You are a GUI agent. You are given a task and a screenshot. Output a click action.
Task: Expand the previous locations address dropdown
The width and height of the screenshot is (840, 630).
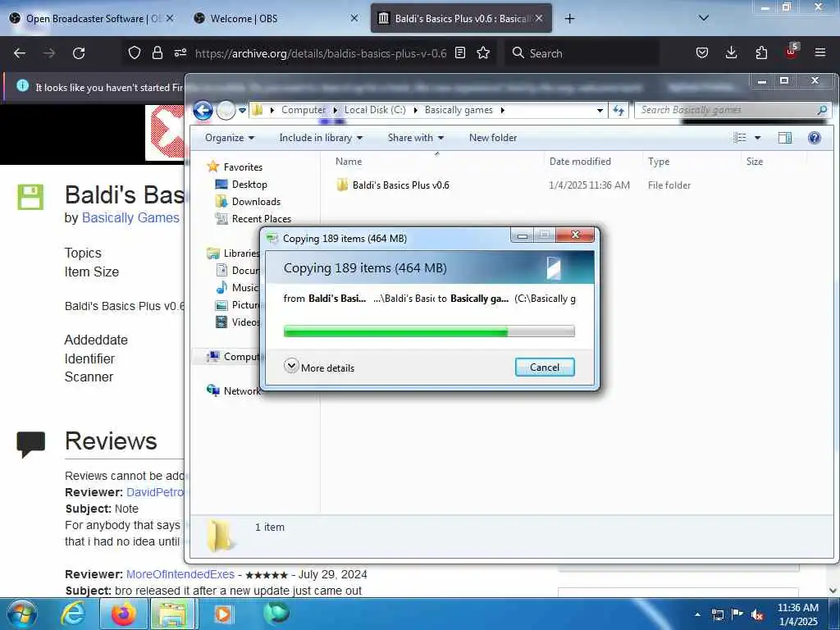coord(600,111)
